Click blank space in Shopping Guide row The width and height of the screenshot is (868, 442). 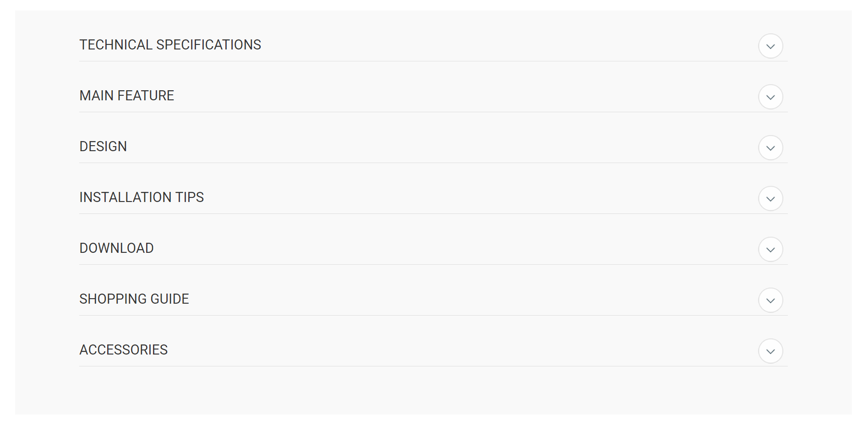pyautogui.click(x=458, y=299)
